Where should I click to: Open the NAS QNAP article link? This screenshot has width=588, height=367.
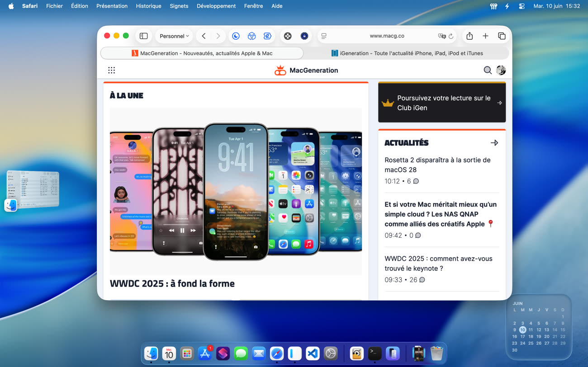(x=441, y=214)
